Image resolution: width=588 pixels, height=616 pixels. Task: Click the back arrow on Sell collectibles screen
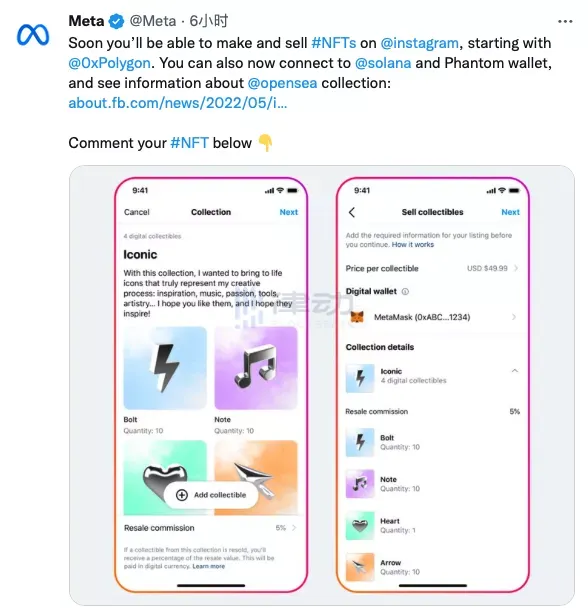click(x=352, y=213)
